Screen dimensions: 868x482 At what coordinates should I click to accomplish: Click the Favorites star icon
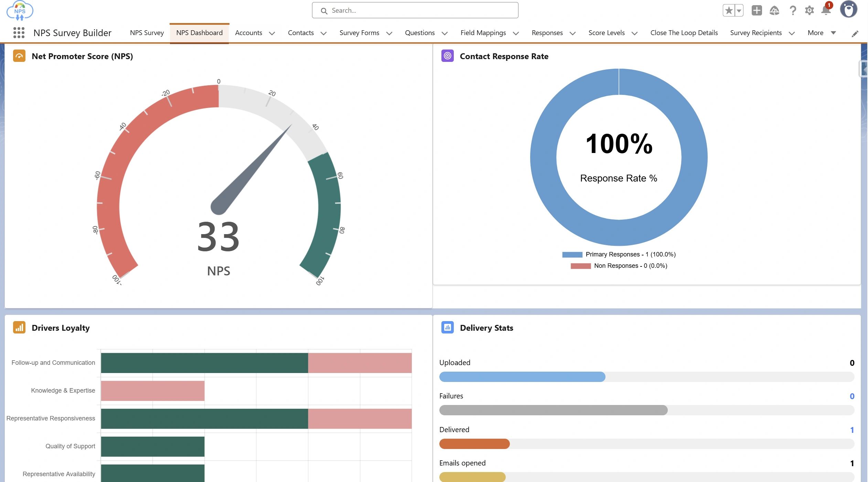pos(729,10)
